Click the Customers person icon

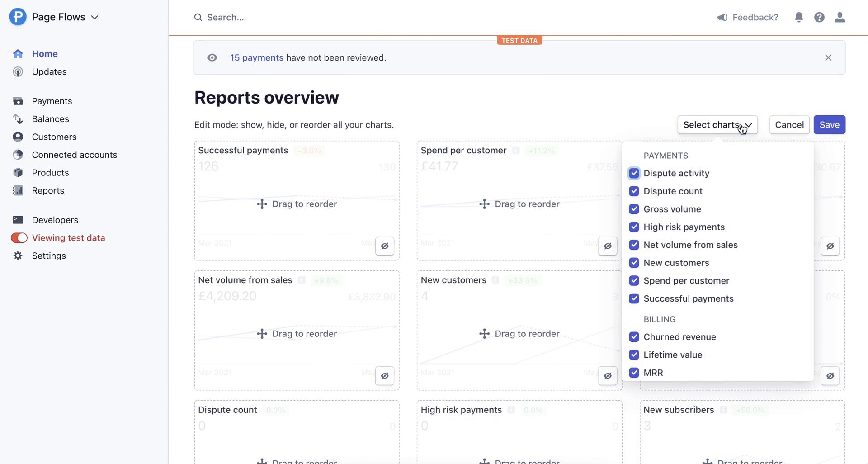pyautogui.click(x=18, y=137)
